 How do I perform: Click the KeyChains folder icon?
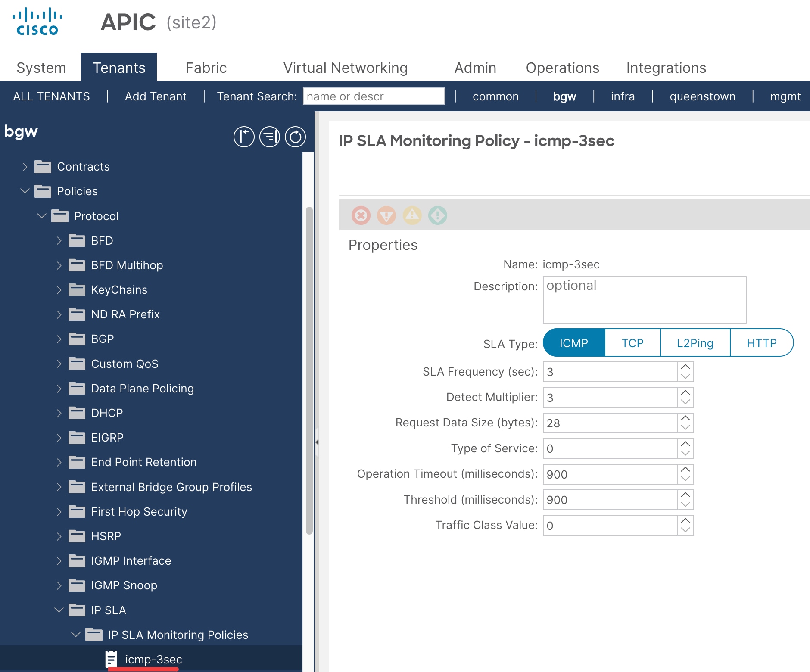(x=77, y=289)
